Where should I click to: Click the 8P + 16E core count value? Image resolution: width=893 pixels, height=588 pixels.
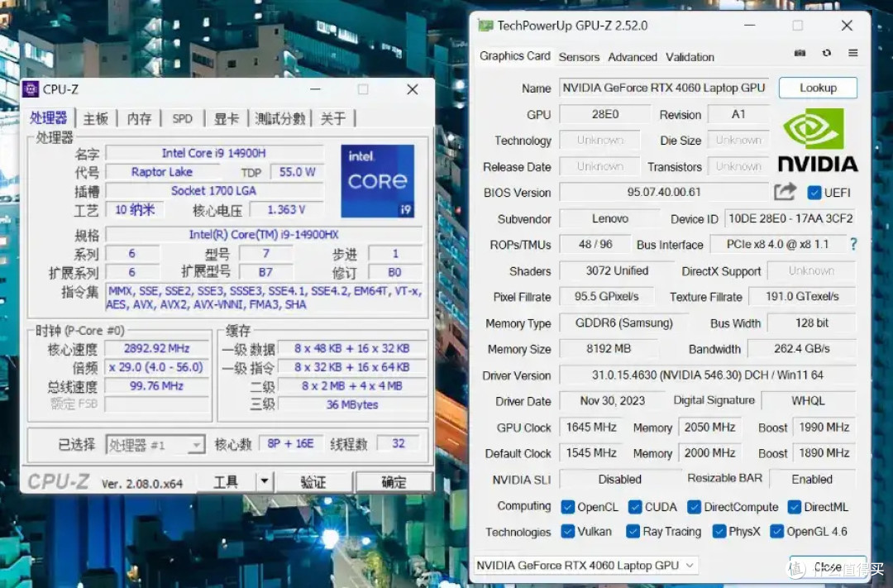tap(290, 443)
